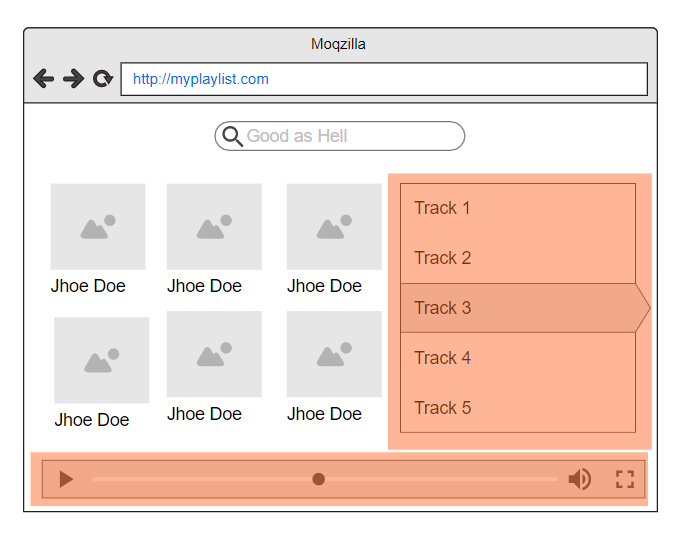Select Track 5 in the playlist
This screenshot has width=675, height=543.
(518, 407)
